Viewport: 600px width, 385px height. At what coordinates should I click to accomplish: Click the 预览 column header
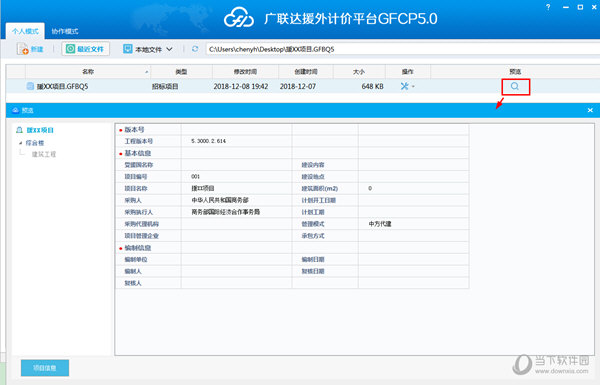(x=515, y=72)
